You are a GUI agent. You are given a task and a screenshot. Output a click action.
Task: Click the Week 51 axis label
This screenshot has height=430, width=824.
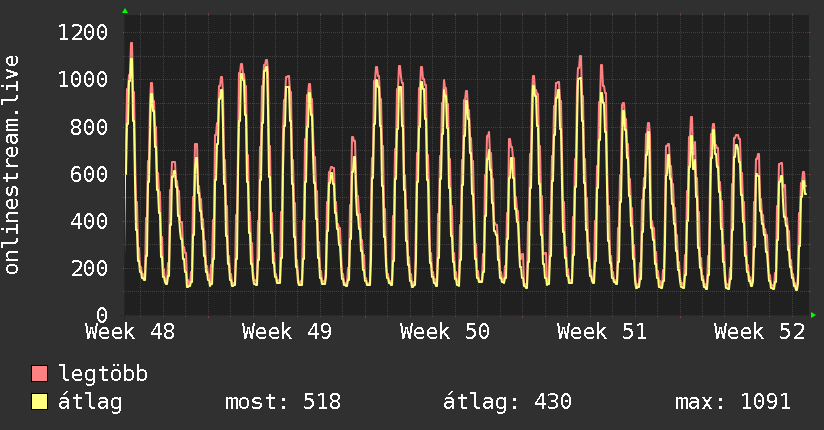pos(602,331)
